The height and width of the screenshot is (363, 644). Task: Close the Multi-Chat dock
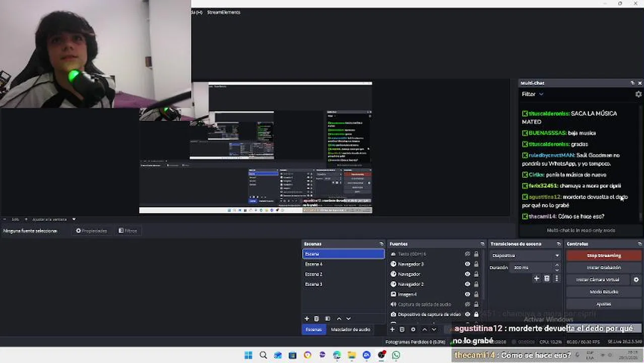(x=640, y=83)
